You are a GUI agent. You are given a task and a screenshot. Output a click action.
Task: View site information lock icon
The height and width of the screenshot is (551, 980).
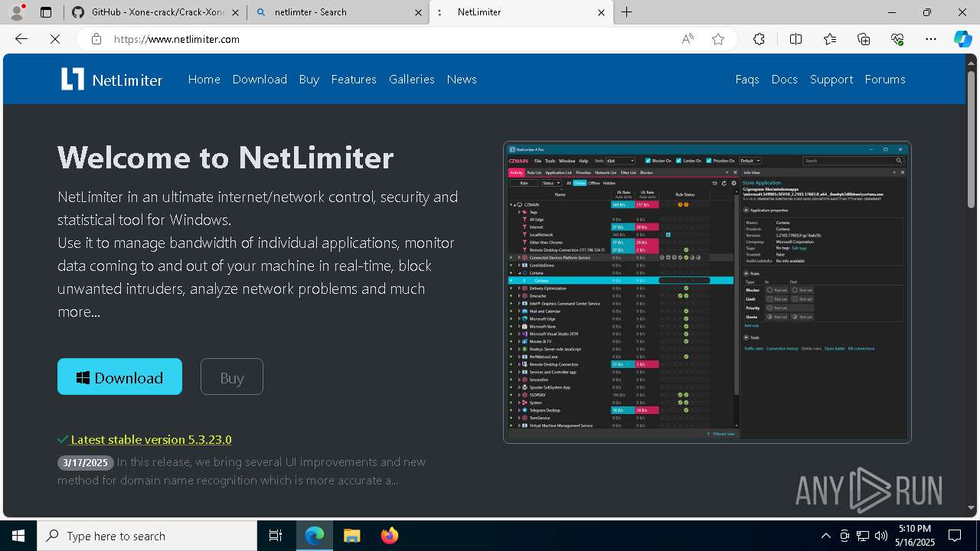[96, 39]
